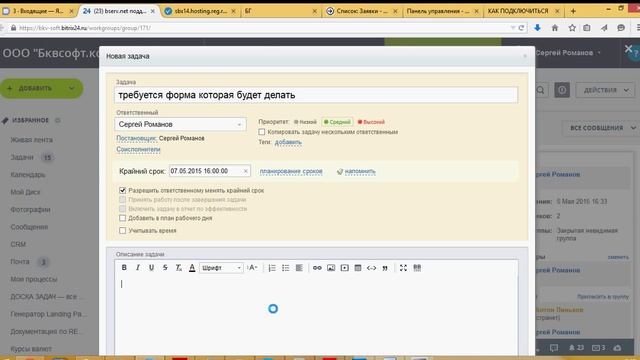Open text color picker in editor

192,268
